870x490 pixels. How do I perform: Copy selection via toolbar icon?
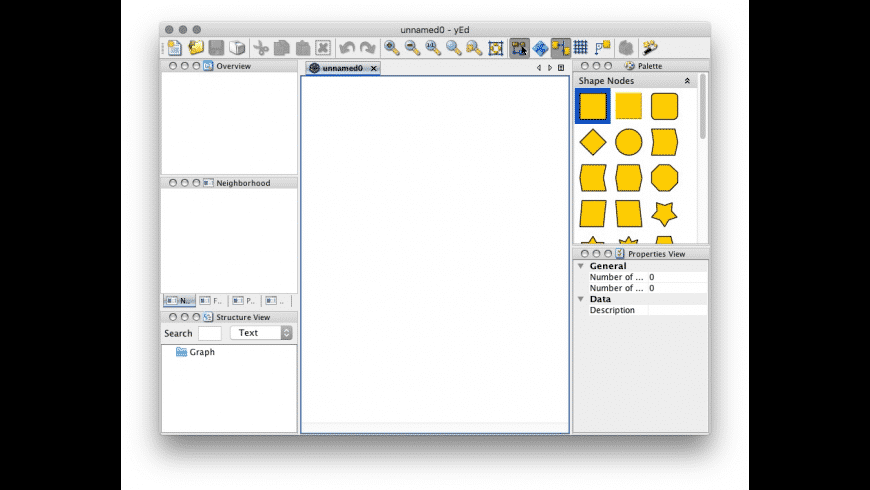(281, 48)
